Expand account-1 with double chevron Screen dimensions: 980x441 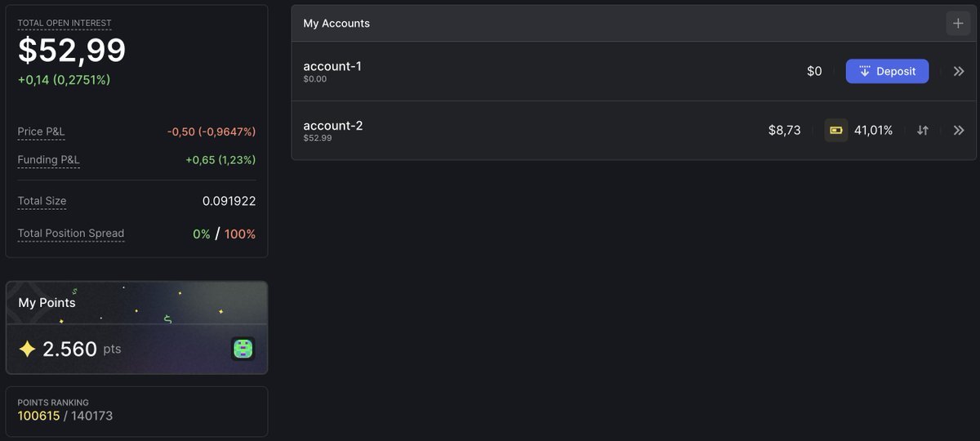(x=959, y=71)
